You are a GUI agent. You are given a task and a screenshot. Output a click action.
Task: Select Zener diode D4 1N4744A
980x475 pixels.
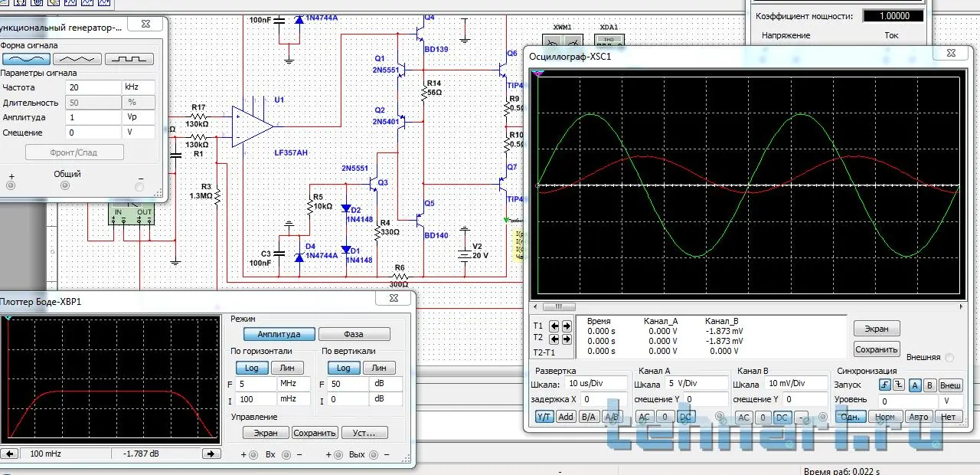coord(298,257)
